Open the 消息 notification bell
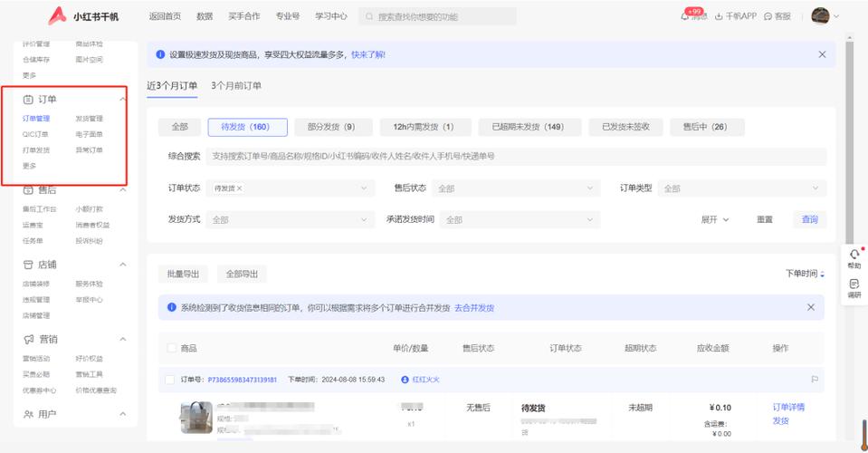Image resolution: width=868 pixels, height=453 pixels. tap(686, 16)
